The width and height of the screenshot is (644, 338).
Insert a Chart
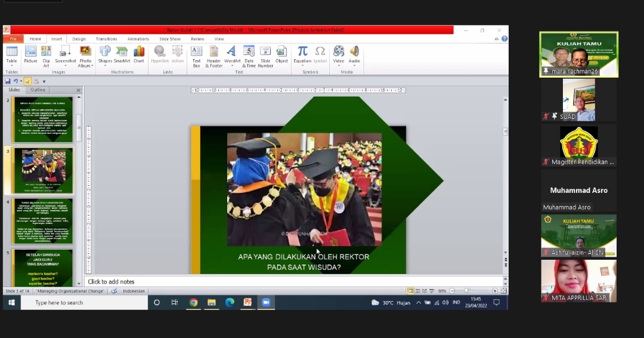coord(139,54)
